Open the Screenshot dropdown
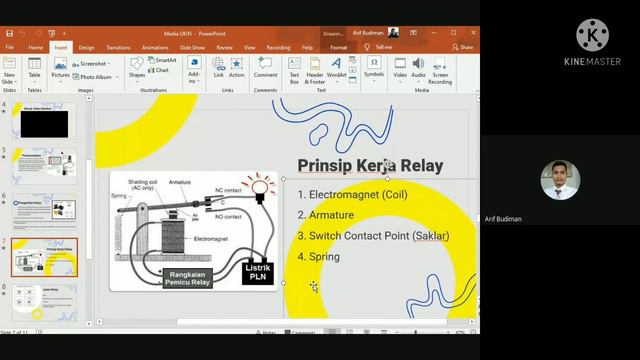The width and height of the screenshot is (640, 360). tap(91, 64)
